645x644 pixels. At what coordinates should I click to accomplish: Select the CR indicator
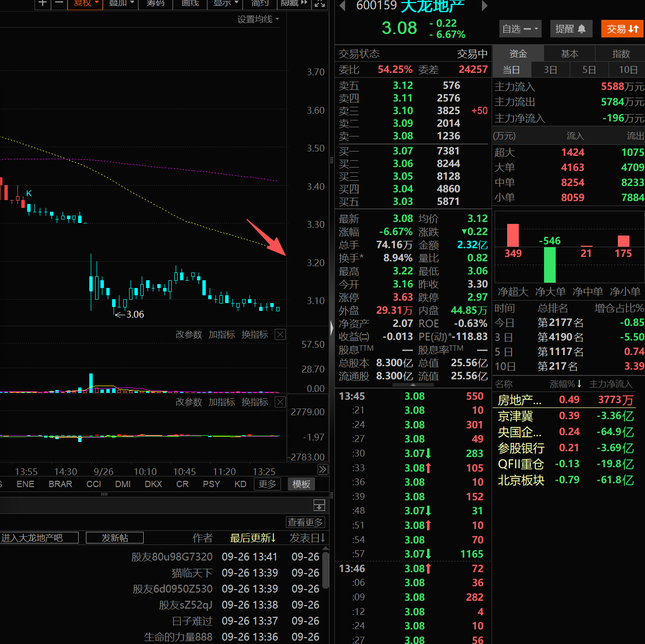pyautogui.click(x=182, y=484)
